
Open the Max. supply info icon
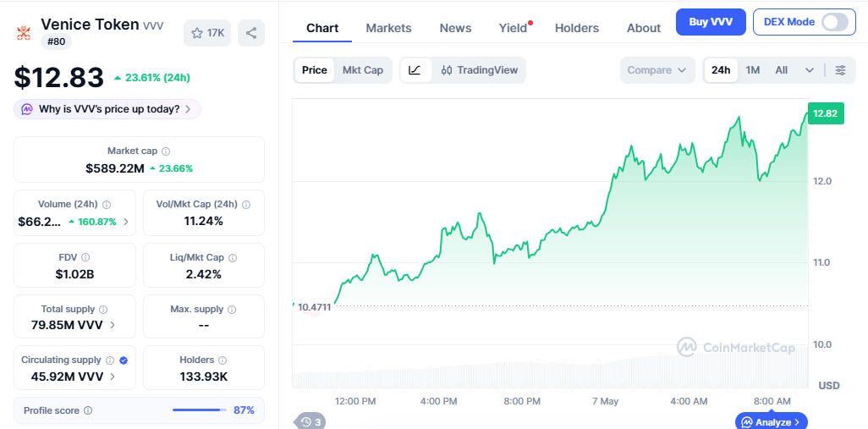tap(232, 310)
